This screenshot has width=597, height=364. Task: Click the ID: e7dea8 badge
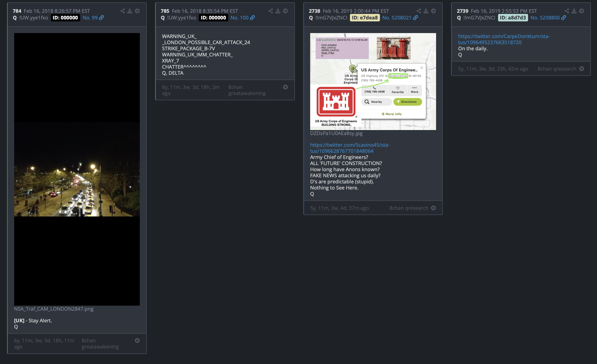(x=365, y=18)
